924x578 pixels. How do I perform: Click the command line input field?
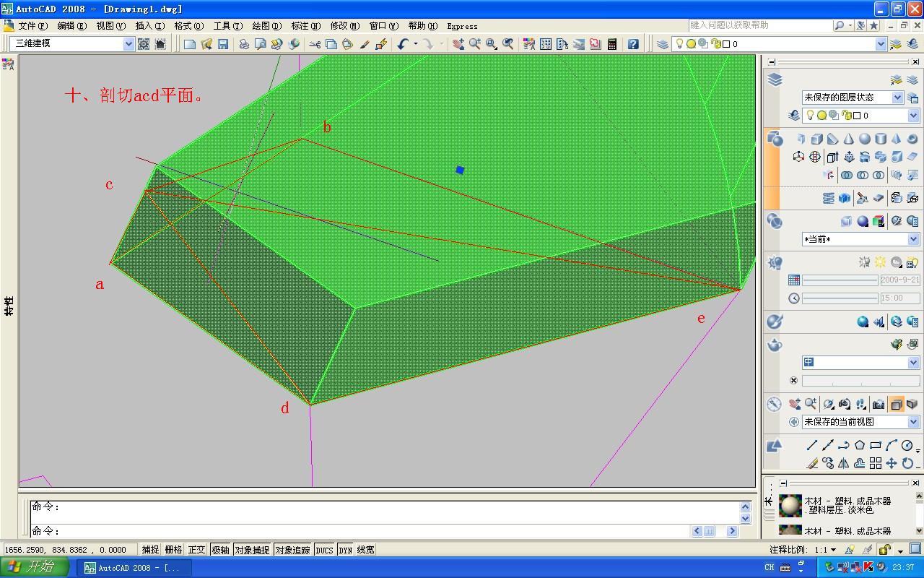point(361,531)
